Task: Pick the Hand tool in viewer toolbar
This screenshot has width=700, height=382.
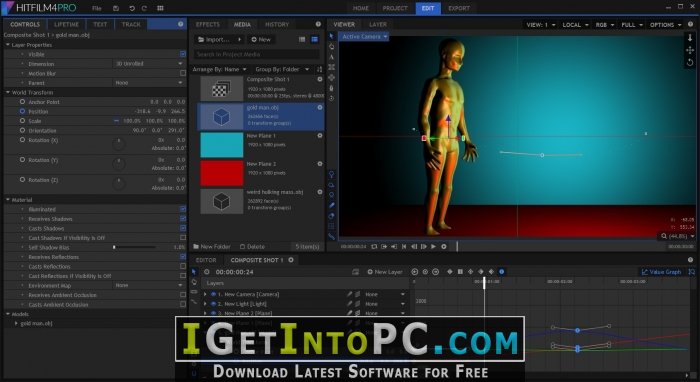Action: [331, 46]
